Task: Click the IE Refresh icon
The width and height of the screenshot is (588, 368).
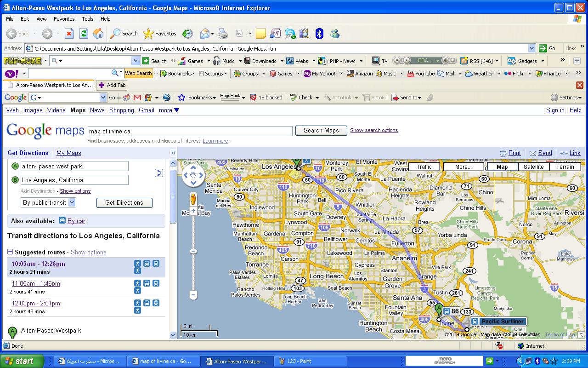Action: pyautogui.click(x=84, y=33)
